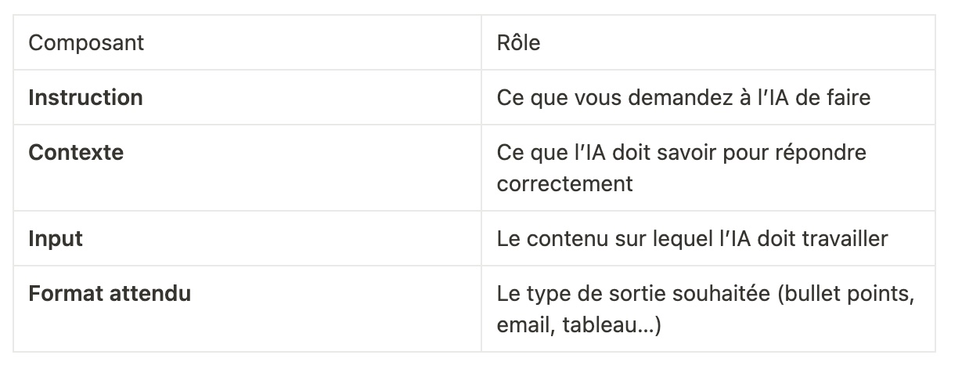The image size is (980, 373).
Task: Click the word "email" in the last row
Action: pyautogui.click(x=522, y=324)
